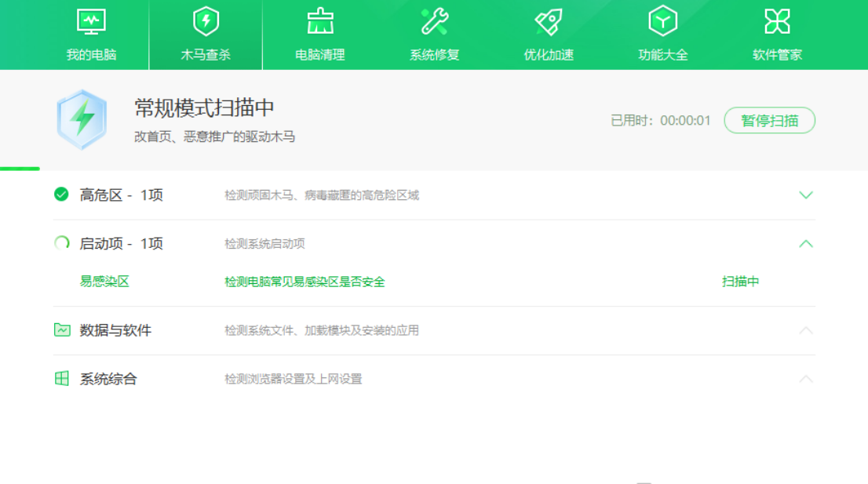The height and width of the screenshot is (484, 868).
Task: Open 系统修复 wrench icon
Action: point(434,22)
